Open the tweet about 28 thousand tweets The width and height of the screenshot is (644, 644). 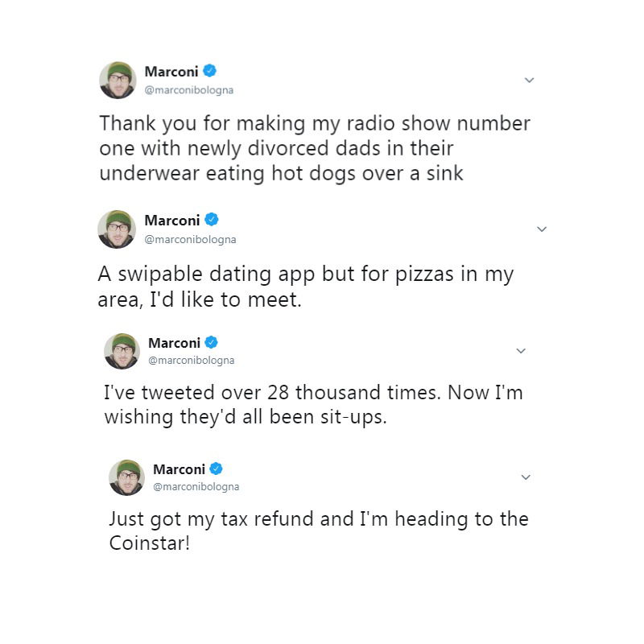click(x=313, y=405)
